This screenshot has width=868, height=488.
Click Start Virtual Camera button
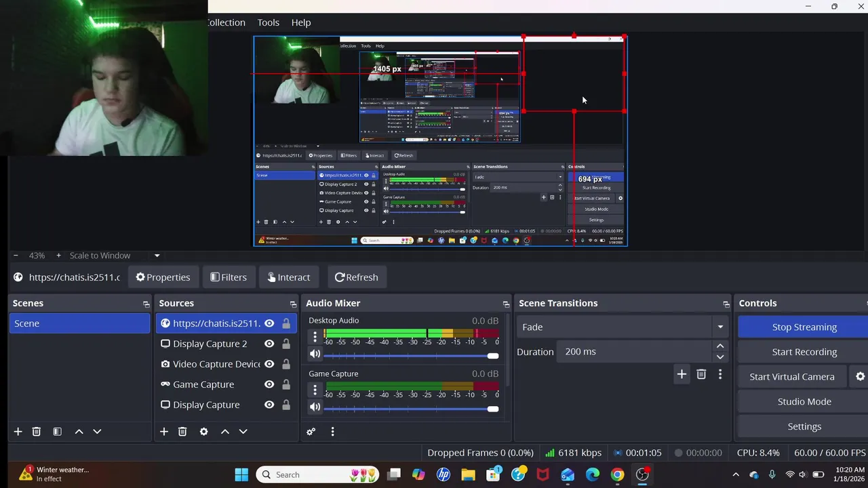792,377
